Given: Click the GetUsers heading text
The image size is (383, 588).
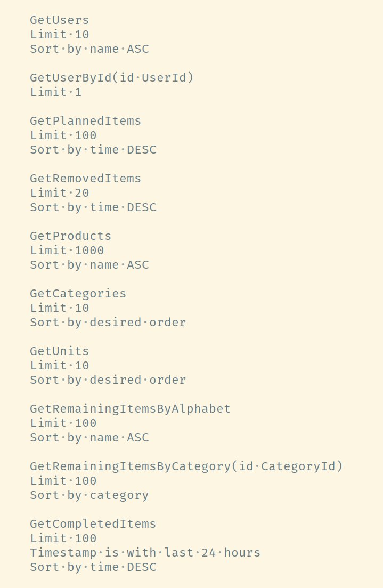Looking at the screenshot, I should point(59,20).
